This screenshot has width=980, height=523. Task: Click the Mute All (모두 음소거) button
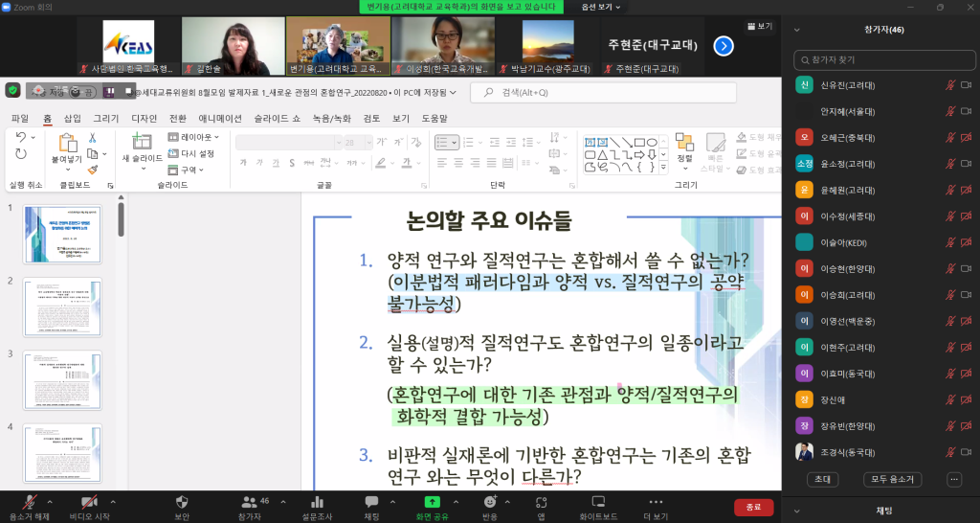point(893,479)
